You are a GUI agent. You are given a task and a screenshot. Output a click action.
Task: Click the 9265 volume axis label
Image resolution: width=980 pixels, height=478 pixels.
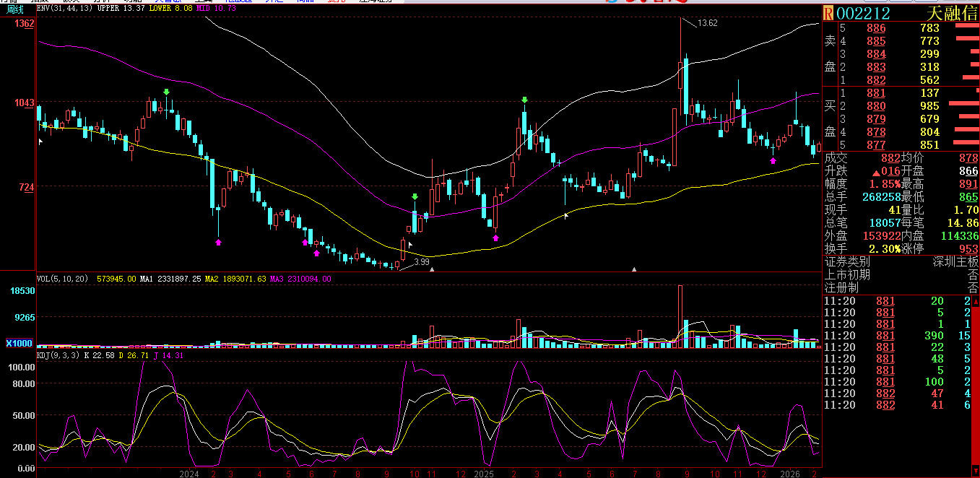[x=25, y=317]
